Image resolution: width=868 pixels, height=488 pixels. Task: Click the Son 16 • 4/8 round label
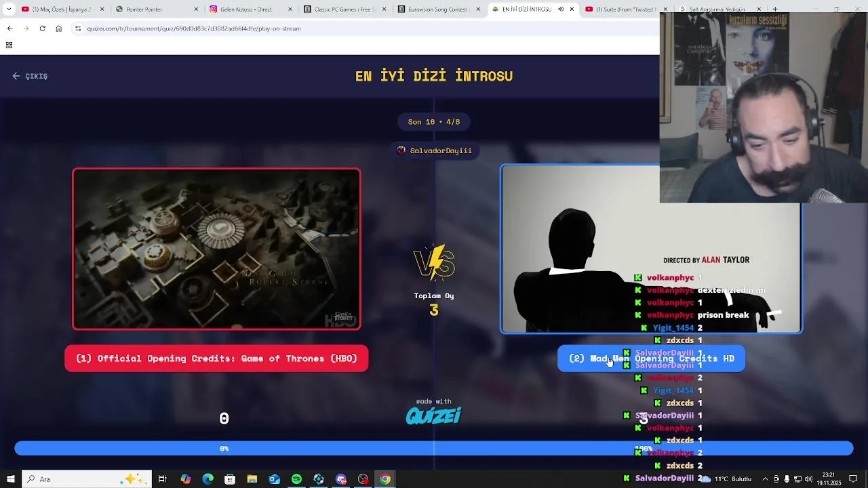[x=434, y=122]
